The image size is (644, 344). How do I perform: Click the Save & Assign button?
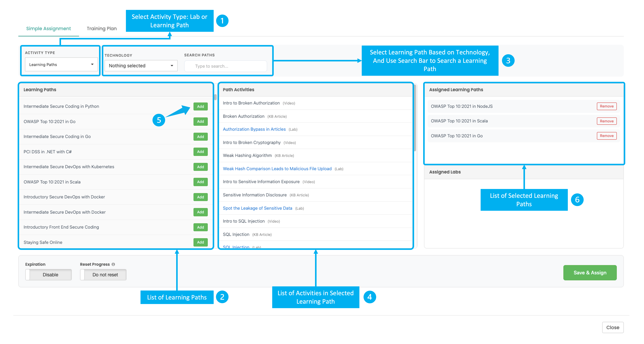click(x=590, y=272)
